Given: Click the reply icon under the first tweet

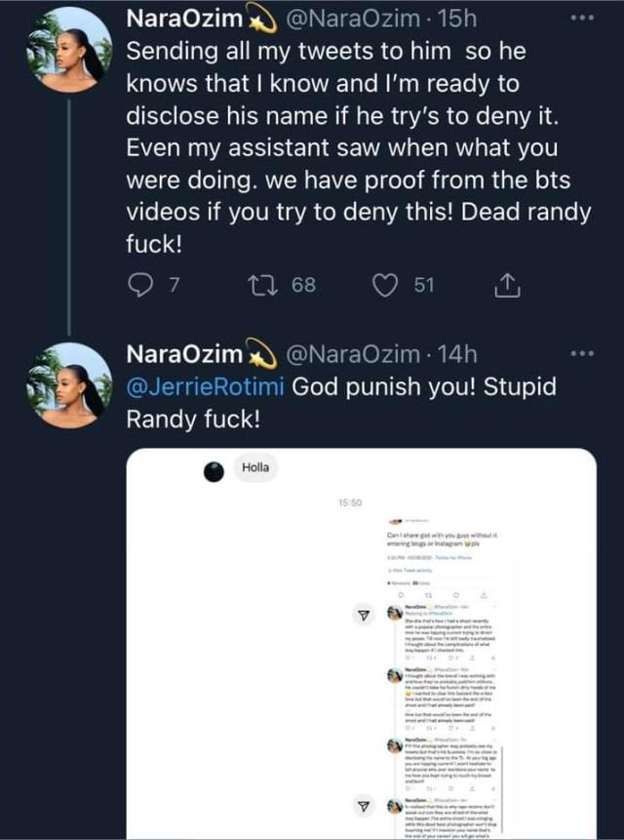Looking at the screenshot, I should pos(142,285).
